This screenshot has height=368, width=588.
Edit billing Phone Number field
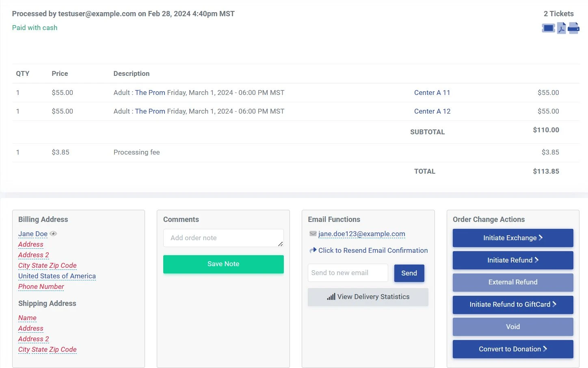[x=41, y=287]
